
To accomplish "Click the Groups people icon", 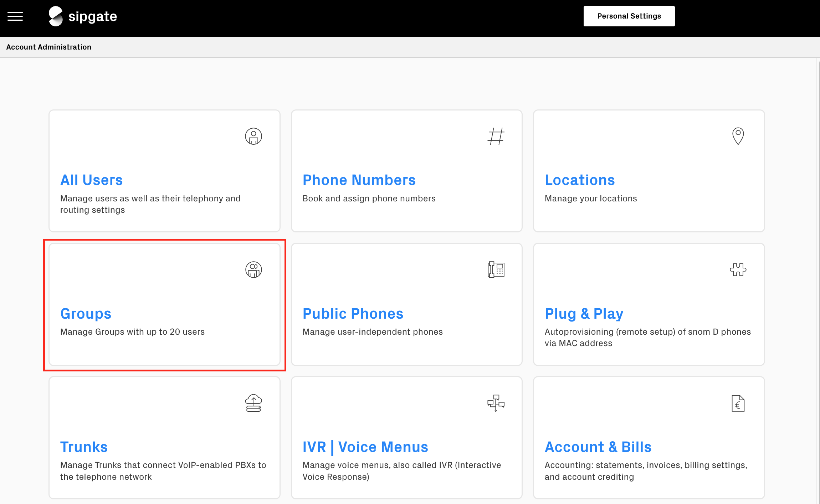I will tap(253, 269).
